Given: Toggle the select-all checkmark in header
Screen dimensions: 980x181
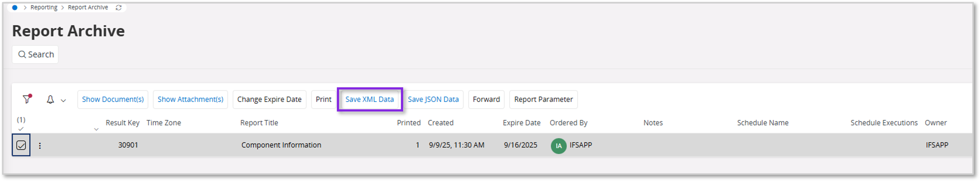Looking at the screenshot, I should point(21,129).
